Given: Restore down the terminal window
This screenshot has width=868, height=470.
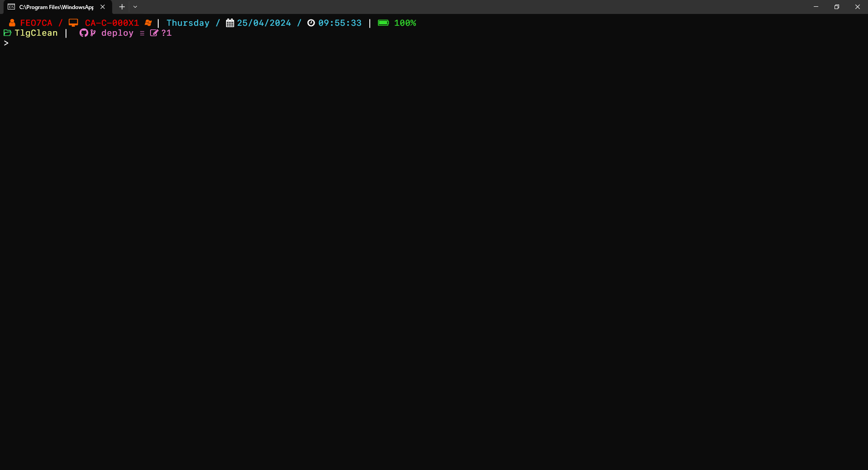Looking at the screenshot, I should (x=837, y=7).
